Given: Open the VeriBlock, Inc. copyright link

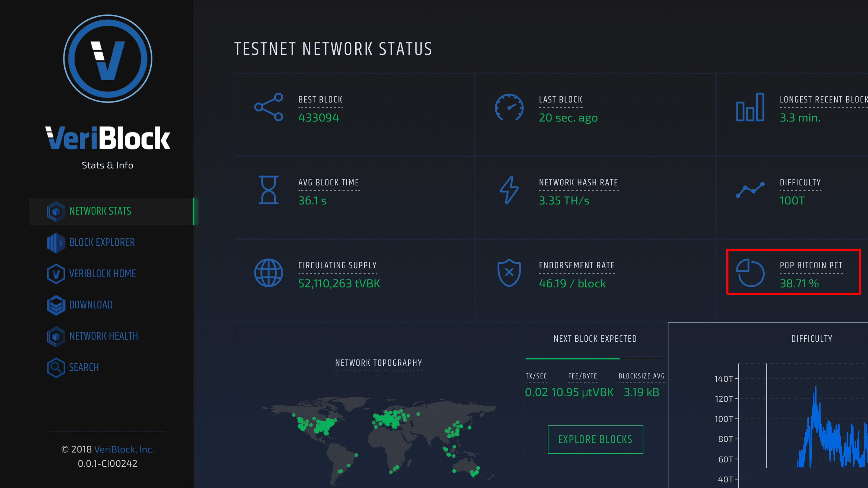Looking at the screenshot, I should [125, 449].
